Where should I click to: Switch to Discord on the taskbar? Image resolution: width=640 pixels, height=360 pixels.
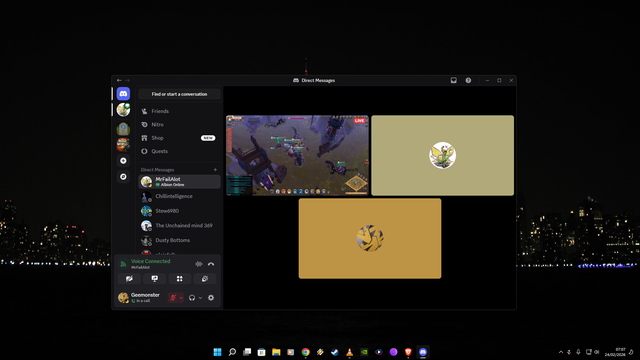(423, 352)
